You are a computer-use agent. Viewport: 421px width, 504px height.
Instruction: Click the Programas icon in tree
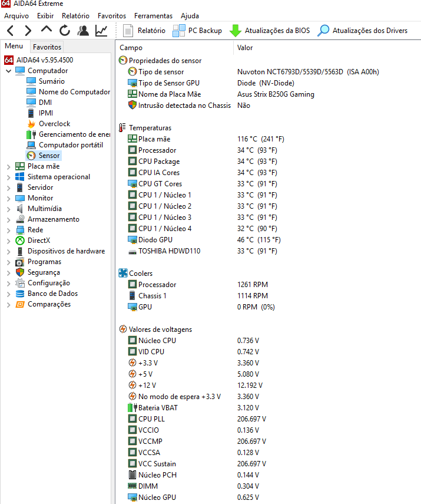(x=20, y=262)
